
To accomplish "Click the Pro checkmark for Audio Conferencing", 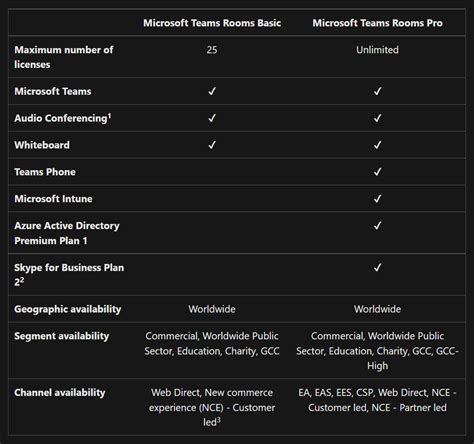I will point(377,118).
